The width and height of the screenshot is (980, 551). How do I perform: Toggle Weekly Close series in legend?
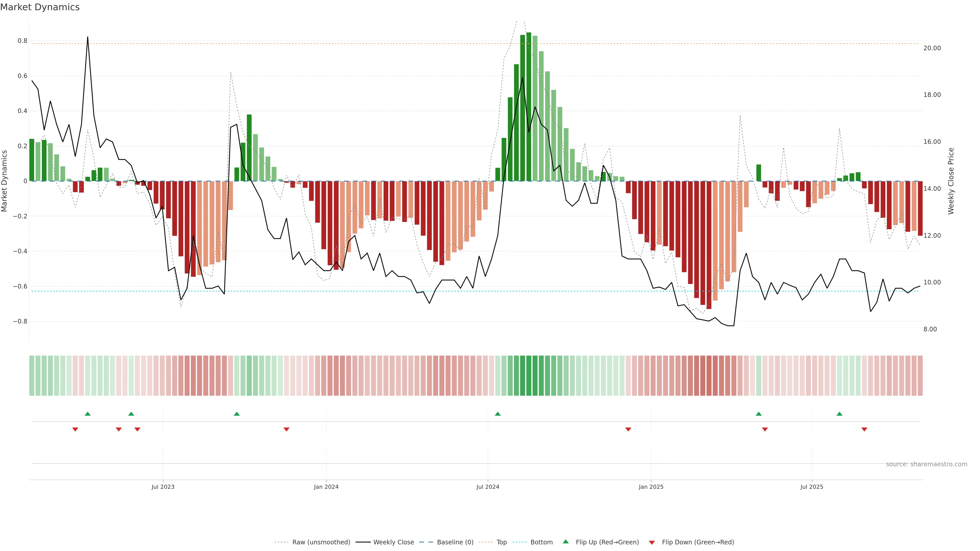[x=393, y=542]
